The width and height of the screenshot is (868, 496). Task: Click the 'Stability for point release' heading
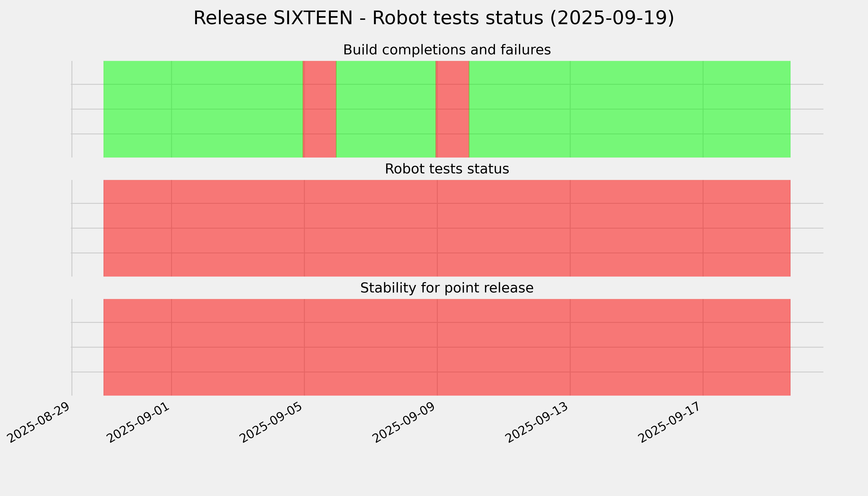click(447, 288)
